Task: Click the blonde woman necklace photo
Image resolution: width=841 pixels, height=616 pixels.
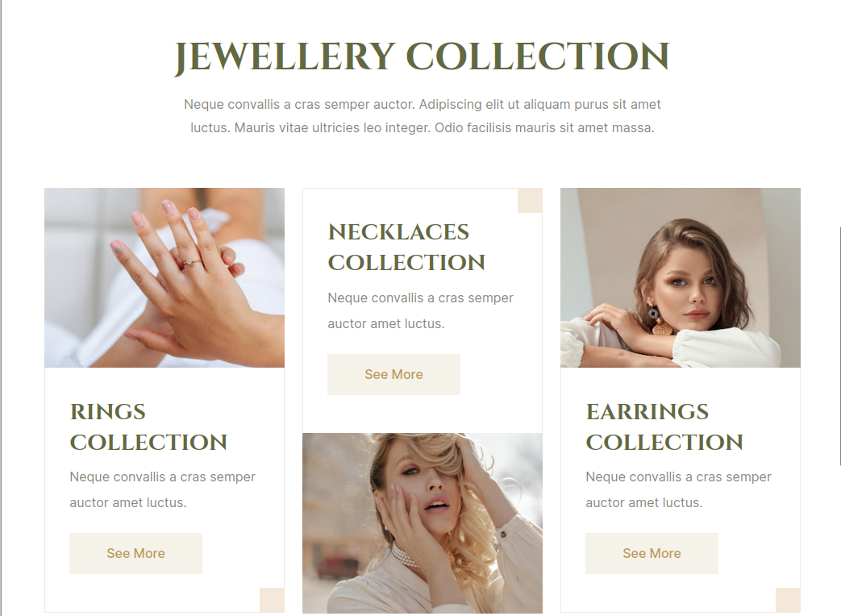Action: click(423, 522)
